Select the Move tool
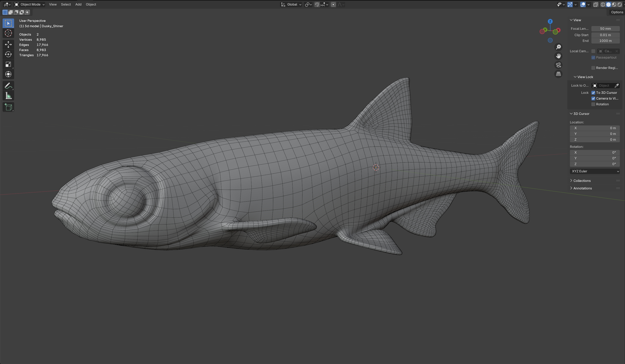The height and width of the screenshot is (364, 625). (8, 44)
